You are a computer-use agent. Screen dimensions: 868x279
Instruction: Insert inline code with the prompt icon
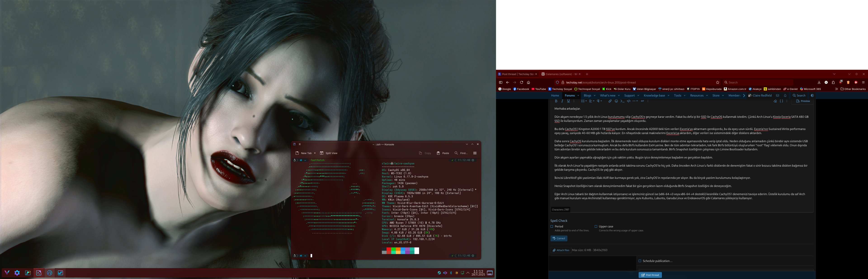623,101
